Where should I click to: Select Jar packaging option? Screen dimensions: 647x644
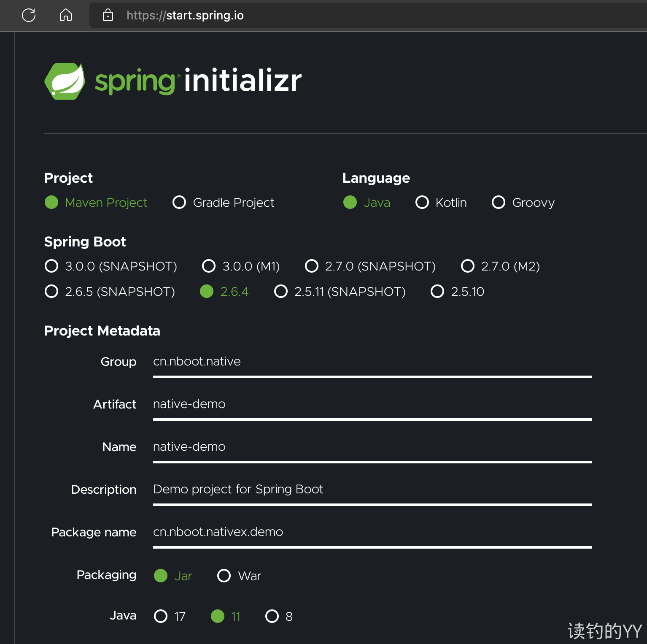173,576
